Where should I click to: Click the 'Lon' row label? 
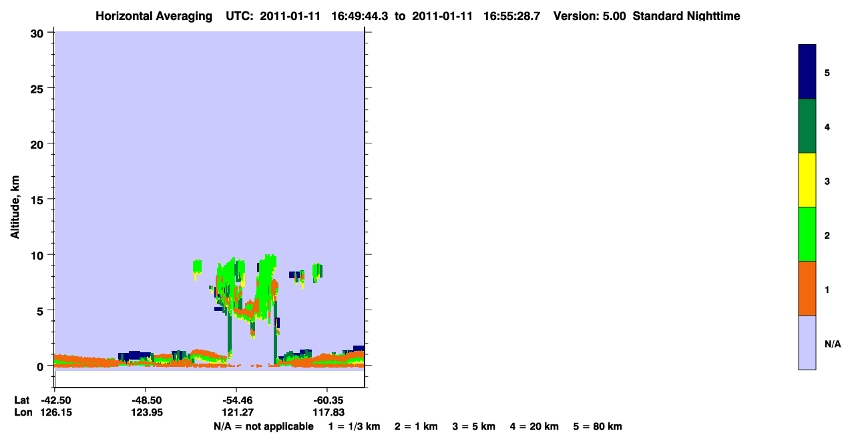[22, 412]
